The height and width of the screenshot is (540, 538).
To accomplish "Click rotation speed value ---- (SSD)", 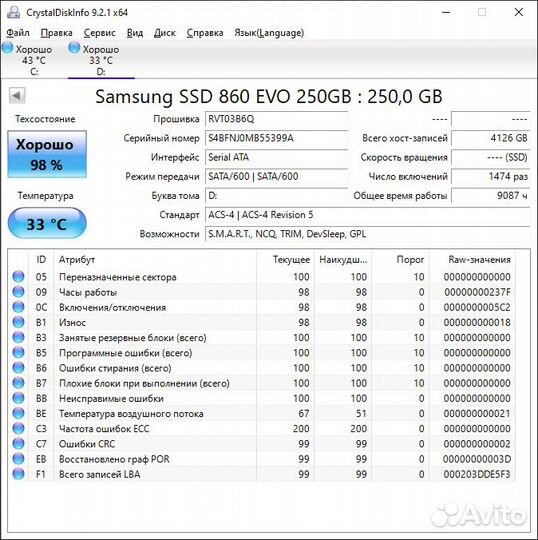I will (490, 157).
